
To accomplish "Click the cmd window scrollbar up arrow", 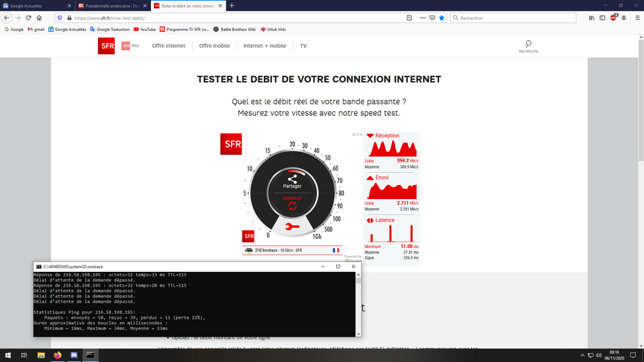I will click(x=358, y=274).
